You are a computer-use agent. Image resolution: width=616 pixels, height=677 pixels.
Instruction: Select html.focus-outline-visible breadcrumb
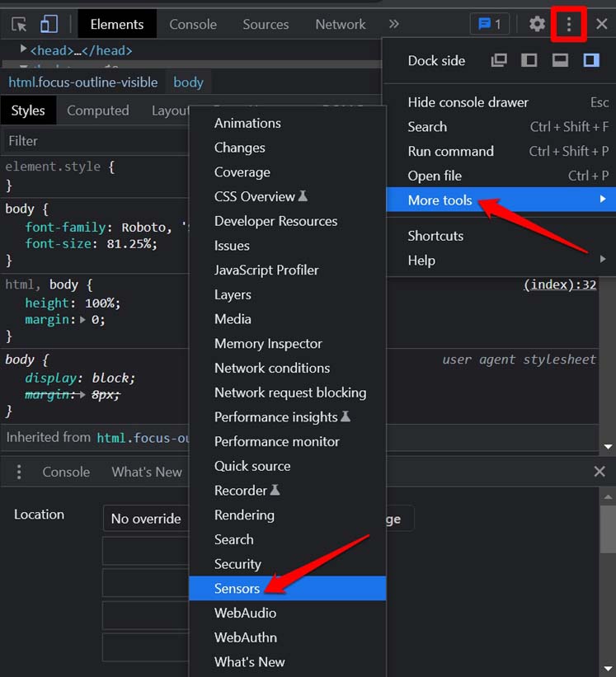pyautogui.click(x=83, y=82)
